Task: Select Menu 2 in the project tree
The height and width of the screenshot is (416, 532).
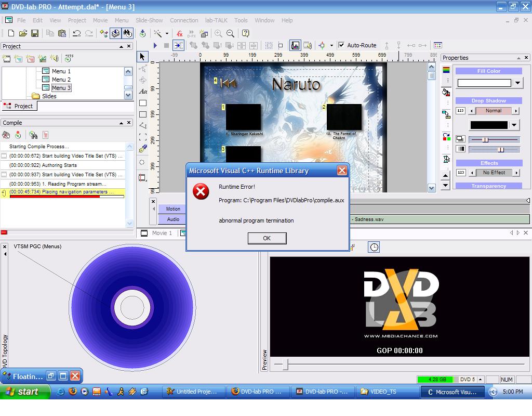Action: point(61,80)
